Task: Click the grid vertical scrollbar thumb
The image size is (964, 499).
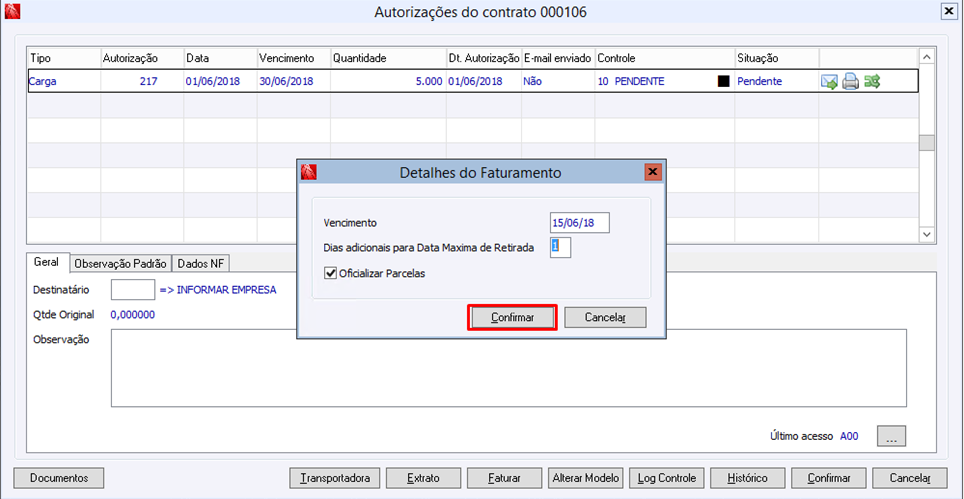Action: tap(926, 143)
